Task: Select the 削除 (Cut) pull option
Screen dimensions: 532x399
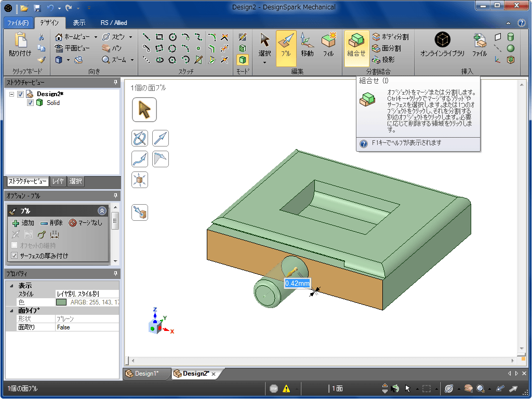Action: tap(51, 223)
